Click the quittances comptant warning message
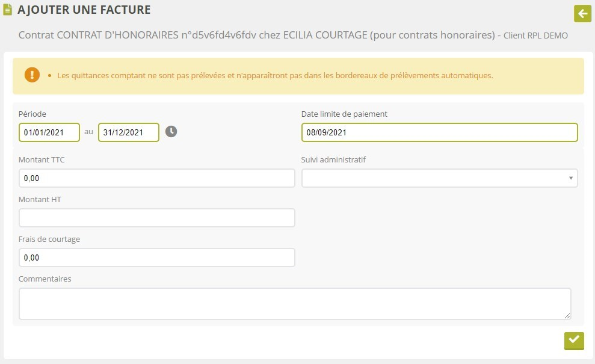 coord(275,76)
